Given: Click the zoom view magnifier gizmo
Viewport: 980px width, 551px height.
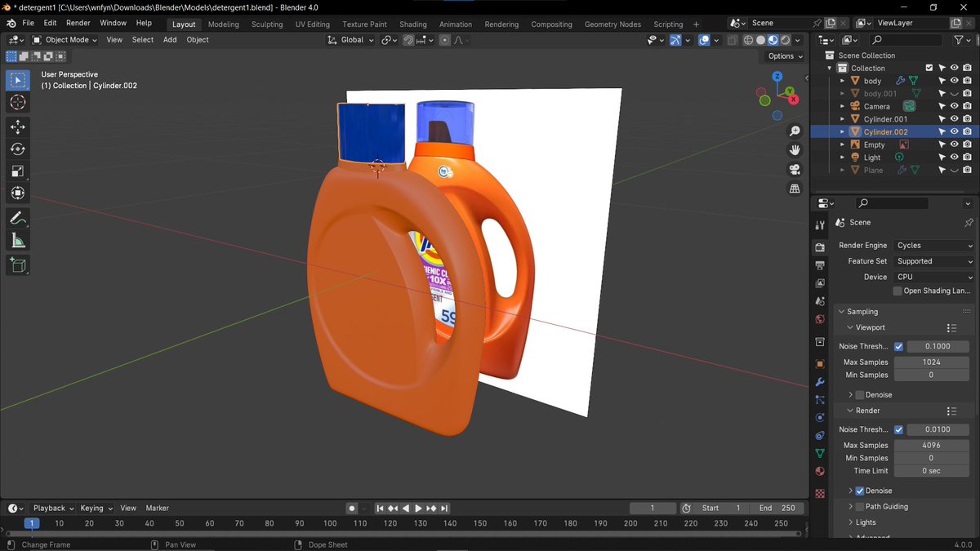Looking at the screenshot, I should pos(795,131).
